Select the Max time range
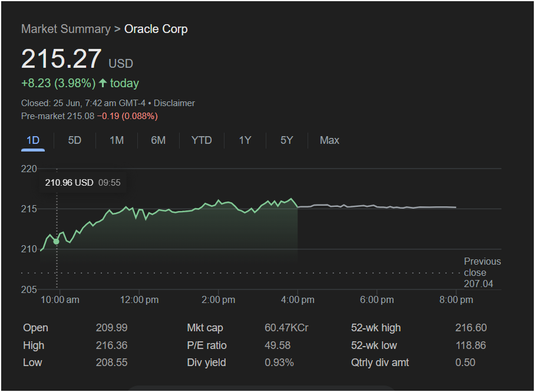 pos(329,140)
